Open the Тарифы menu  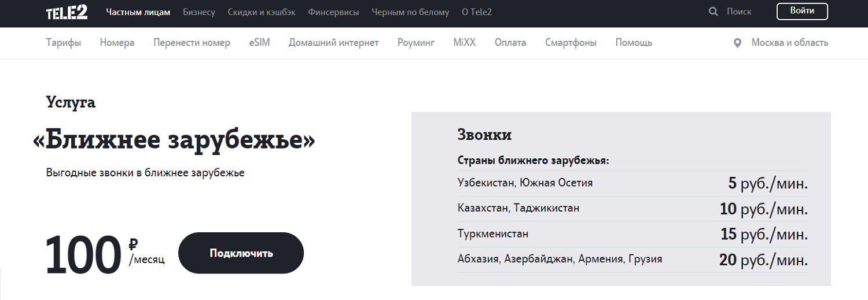pos(64,43)
